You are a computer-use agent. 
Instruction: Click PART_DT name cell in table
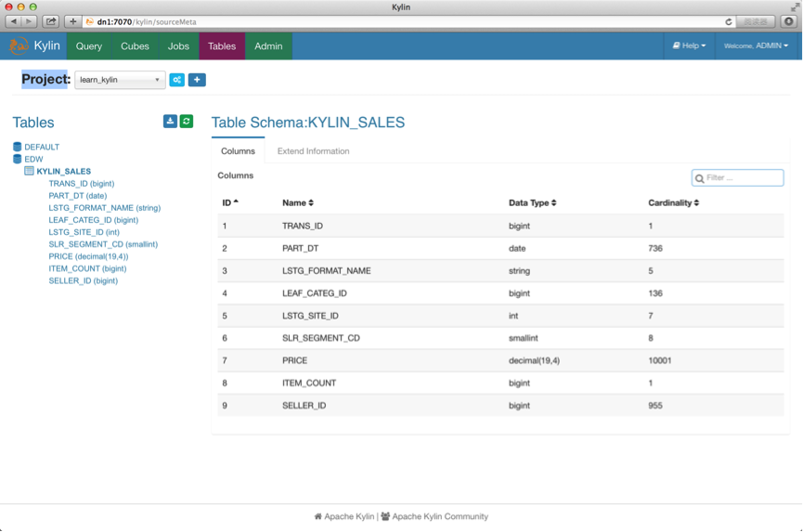click(x=300, y=248)
